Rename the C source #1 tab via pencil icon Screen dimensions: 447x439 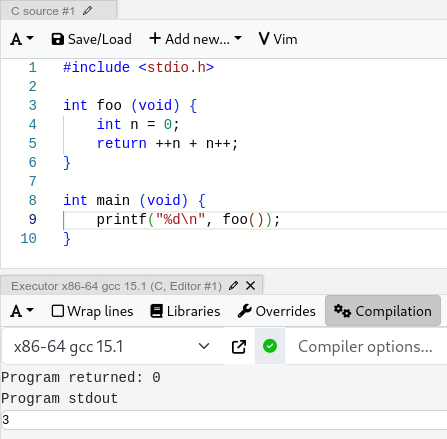pyautogui.click(x=88, y=11)
